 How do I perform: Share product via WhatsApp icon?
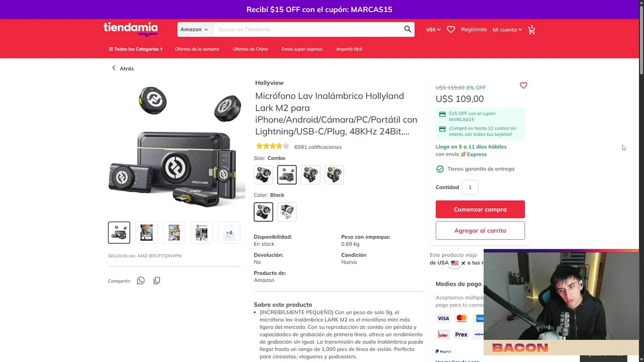click(141, 281)
